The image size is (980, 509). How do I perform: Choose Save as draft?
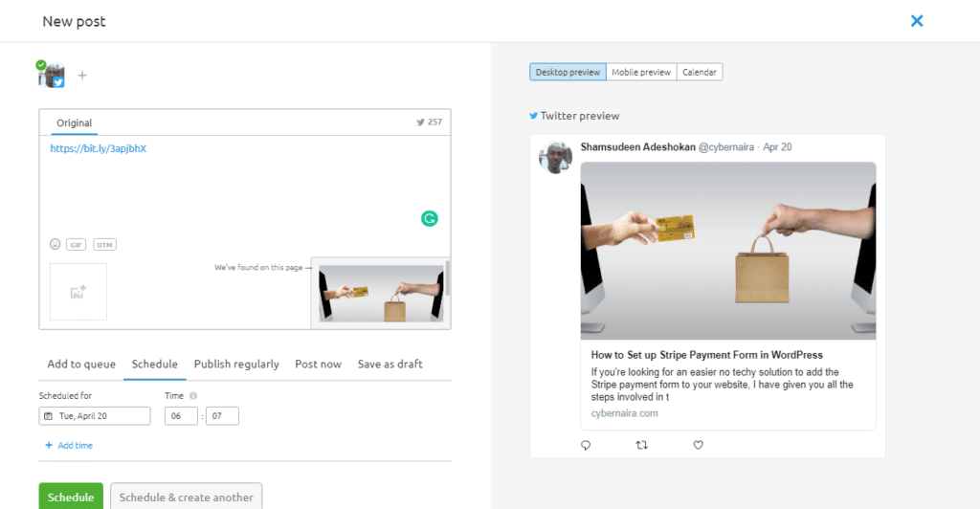click(x=390, y=365)
